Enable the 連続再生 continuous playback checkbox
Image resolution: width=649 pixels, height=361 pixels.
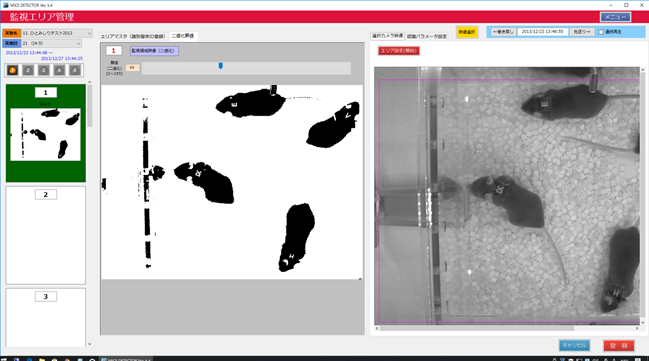(601, 32)
